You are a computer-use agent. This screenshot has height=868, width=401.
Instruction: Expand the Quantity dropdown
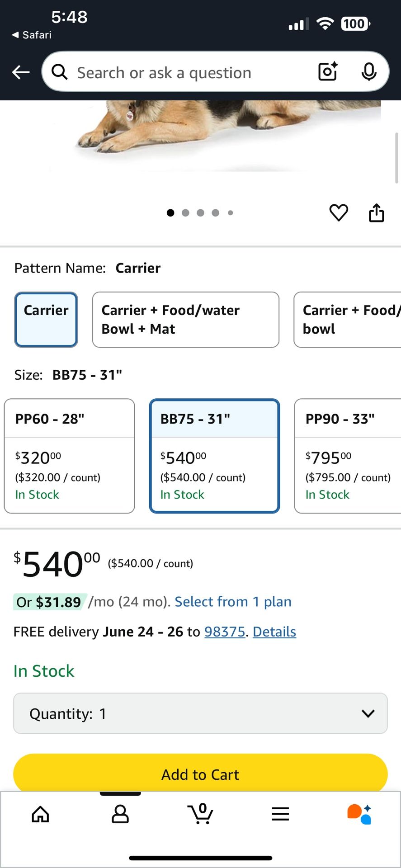[x=200, y=713]
